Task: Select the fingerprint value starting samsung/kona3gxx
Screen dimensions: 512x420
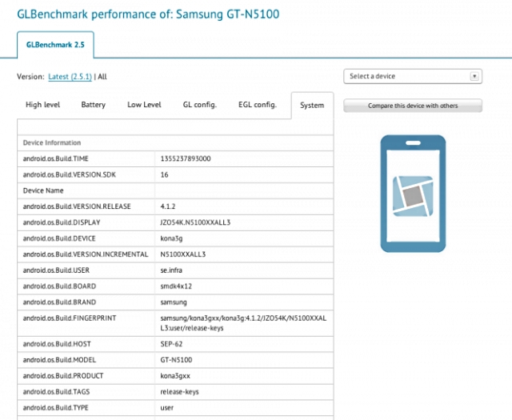Action: click(x=243, y=323)
